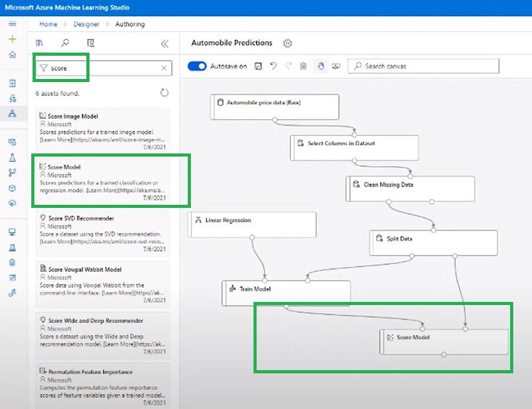Open pipeline settings gear next to title
Screen dimensions: 532x409
pyautogui.click(x=287, y=43)
